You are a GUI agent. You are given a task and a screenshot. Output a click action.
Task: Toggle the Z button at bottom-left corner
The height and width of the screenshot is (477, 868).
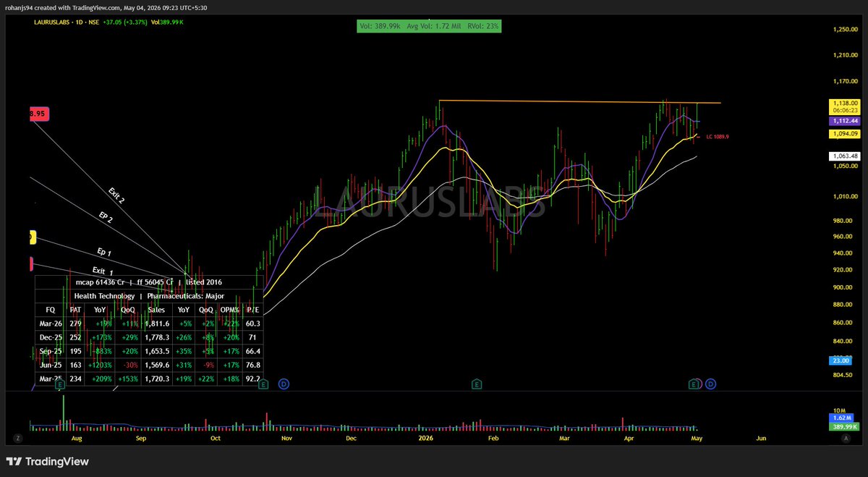click(x=17, y=439)
